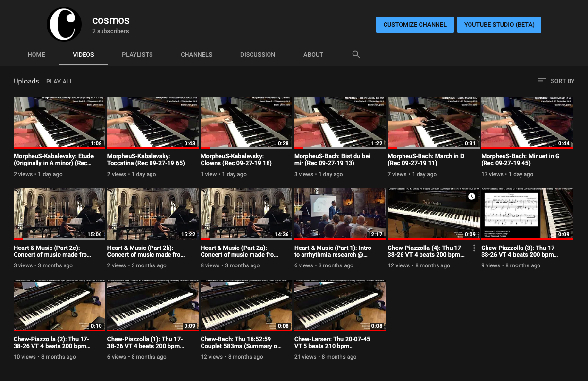Viewport: 588px width, 381px height.
Task: Open the channel search icon
Action: 356,54
